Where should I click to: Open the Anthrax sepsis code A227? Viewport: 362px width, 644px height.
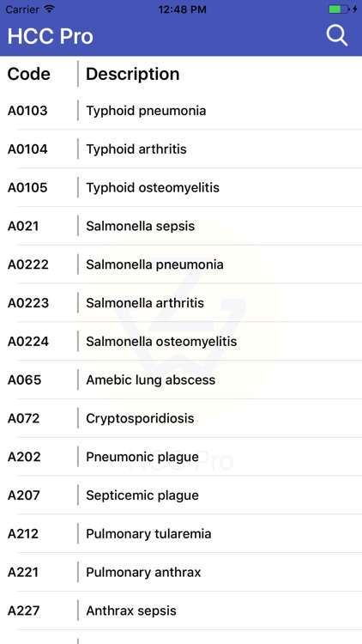coord(181,611)
